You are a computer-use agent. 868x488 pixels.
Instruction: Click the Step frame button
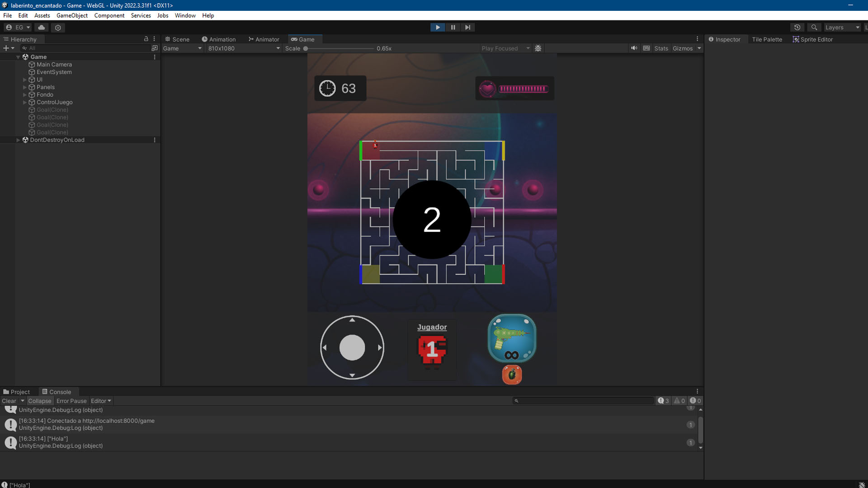point(468,28)
